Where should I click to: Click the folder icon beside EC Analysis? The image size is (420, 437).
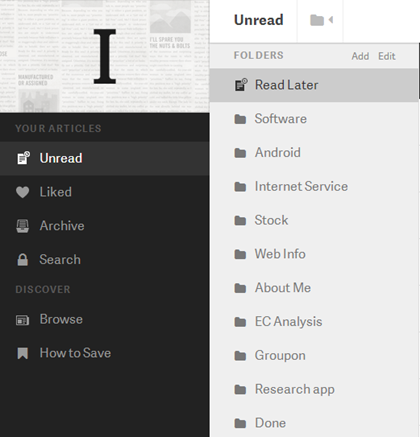[x=240, y=322]
